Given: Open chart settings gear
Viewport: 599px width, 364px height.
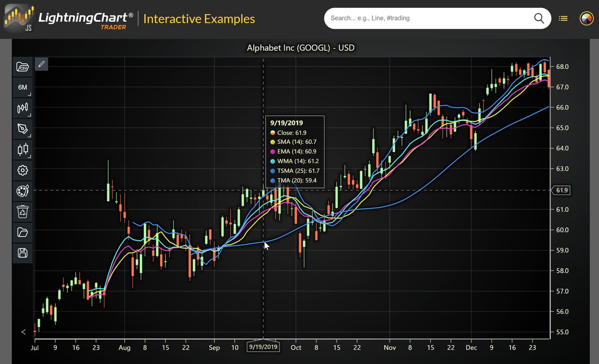Looking at the screenshot, I should (23, 170).
